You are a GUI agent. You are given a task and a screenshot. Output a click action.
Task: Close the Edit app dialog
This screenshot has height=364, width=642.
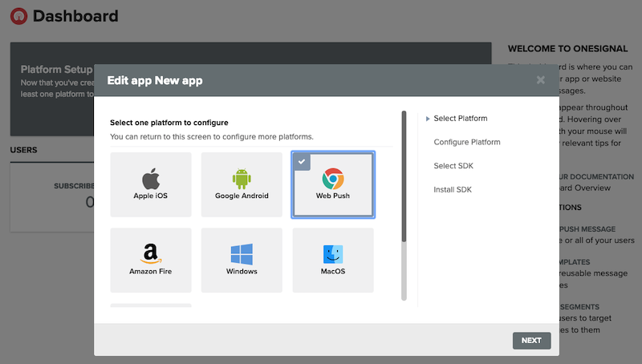pyautogui.click(x=540, y=80)
